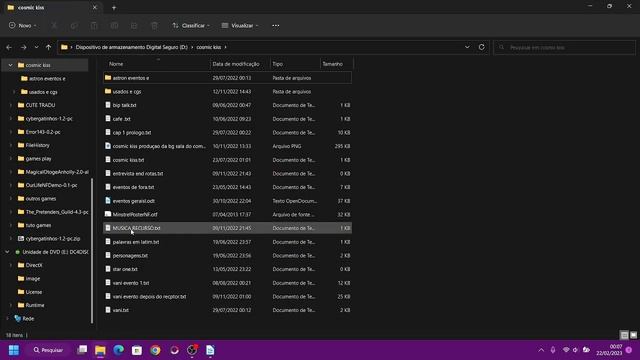Open the Classificar sort dropdown

(191, 25)
